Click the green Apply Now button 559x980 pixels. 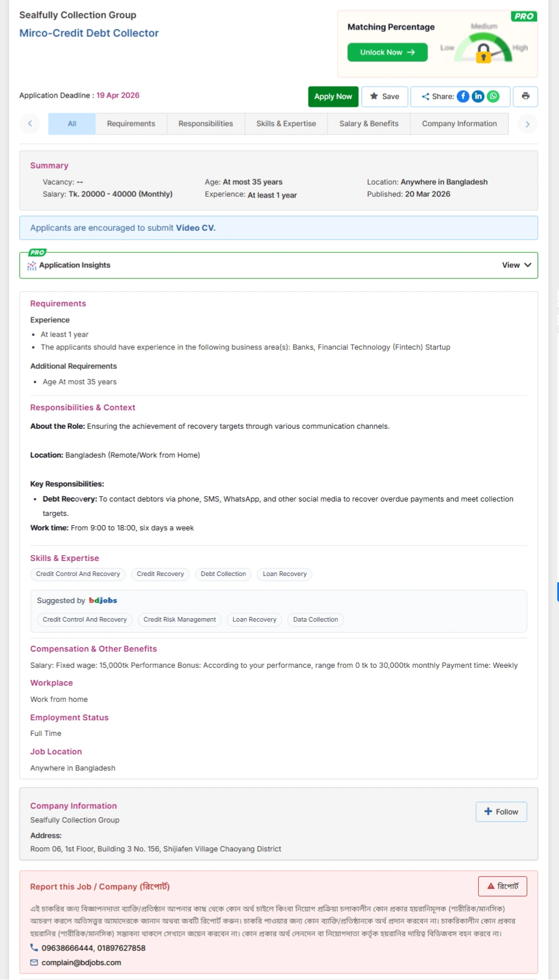tap(333, 96)
